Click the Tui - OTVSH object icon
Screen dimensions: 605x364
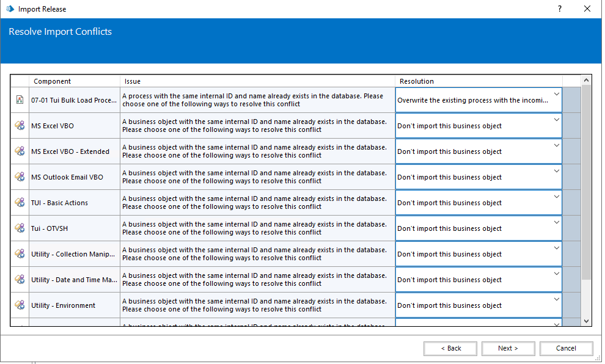(x=20, y=228)
